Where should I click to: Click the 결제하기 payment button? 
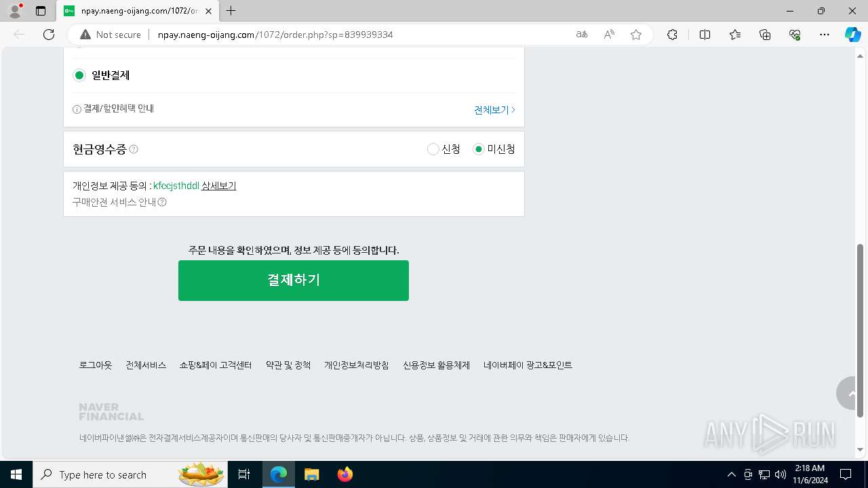tap(294, 280)
